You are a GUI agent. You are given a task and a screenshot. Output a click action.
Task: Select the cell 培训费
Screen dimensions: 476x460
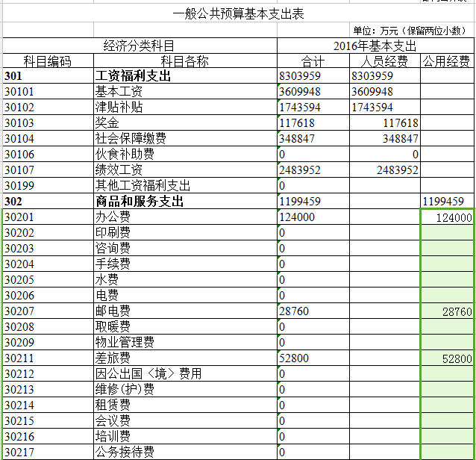coord(185,437)
